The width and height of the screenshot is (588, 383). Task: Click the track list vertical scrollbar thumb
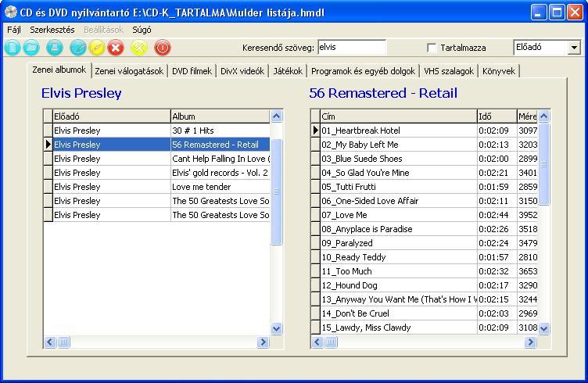click(x=543, y=164)
